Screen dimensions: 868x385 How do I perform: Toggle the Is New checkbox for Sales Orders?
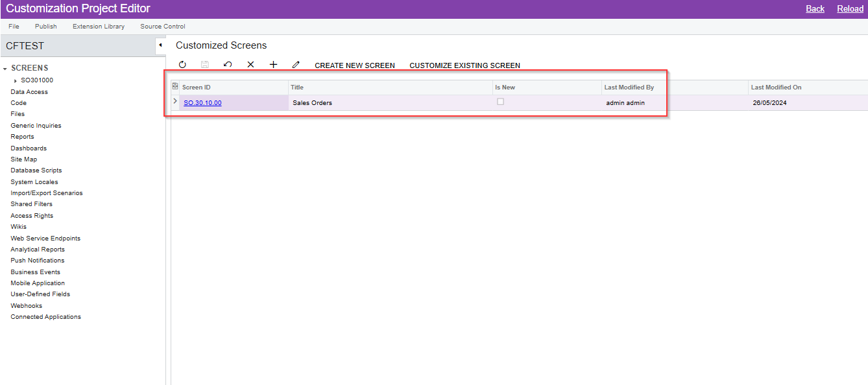click(500, 102)
